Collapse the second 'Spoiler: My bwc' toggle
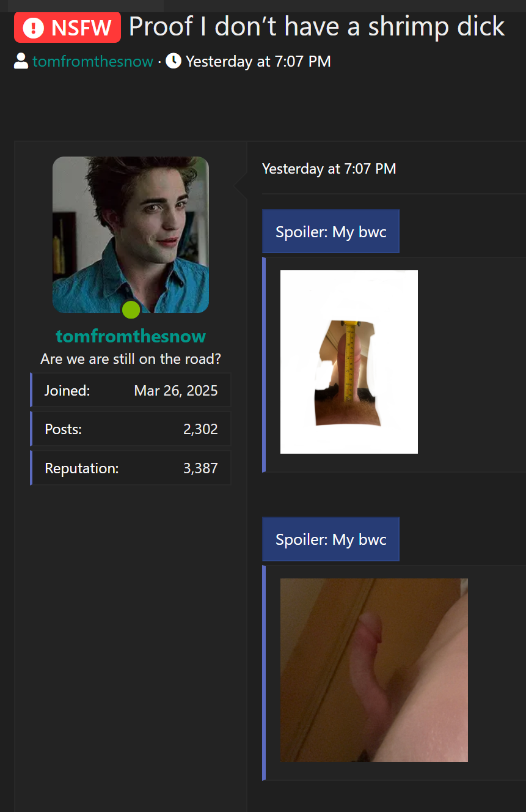526x812 pixels. tap(331, 539)
